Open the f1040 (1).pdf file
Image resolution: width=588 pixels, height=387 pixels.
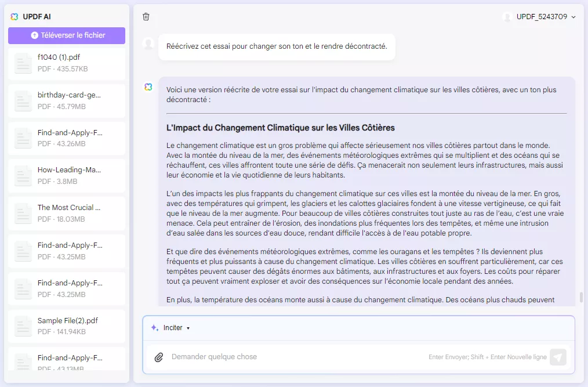67,63
